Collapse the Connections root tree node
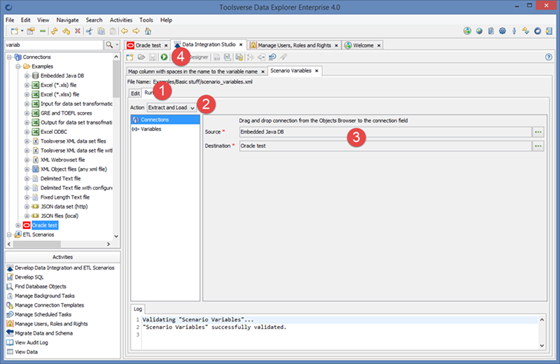Screen dimensions: 560x364 pos(10,57)
